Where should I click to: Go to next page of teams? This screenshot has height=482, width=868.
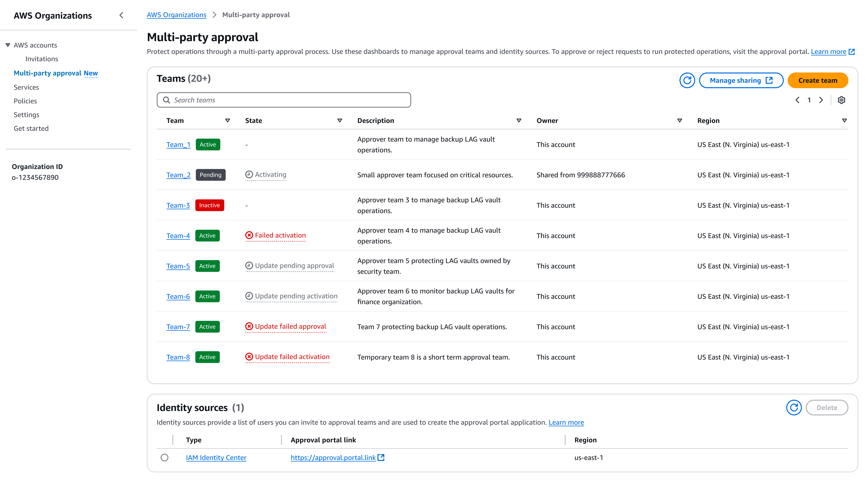click(821, 100)
